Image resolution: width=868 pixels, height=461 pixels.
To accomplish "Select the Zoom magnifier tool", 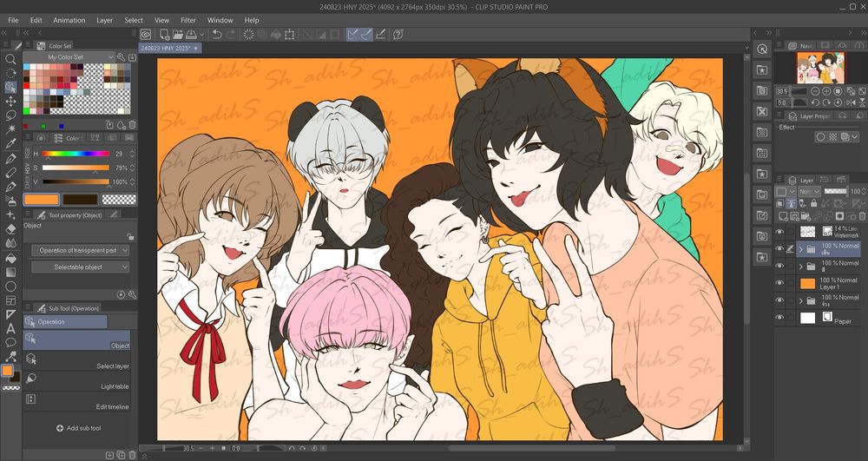I will pos(10,59).
